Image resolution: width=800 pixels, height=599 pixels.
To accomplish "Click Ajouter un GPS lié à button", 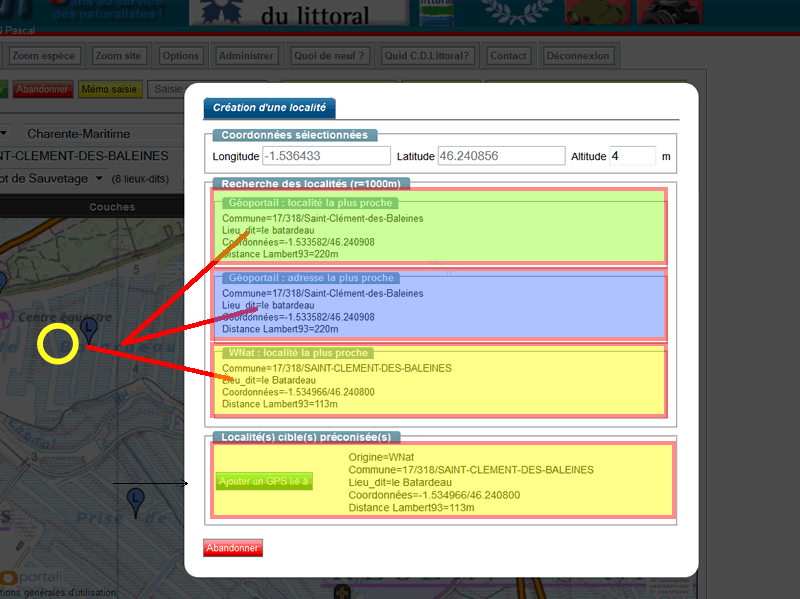I will coord(264,481).
